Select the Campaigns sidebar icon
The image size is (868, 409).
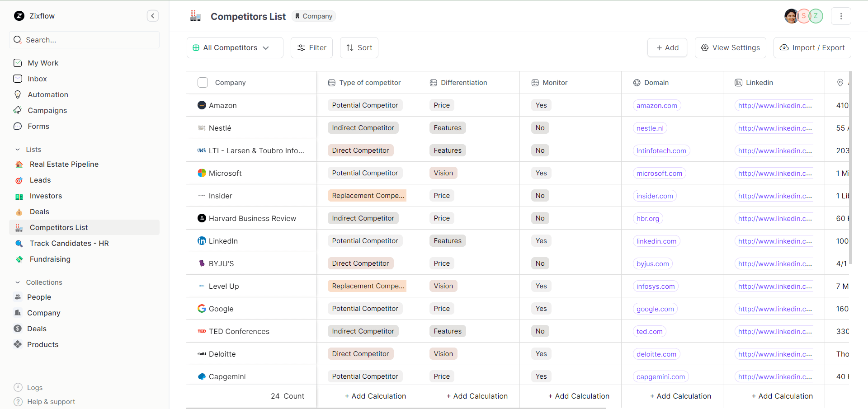[x=18, y=110]
